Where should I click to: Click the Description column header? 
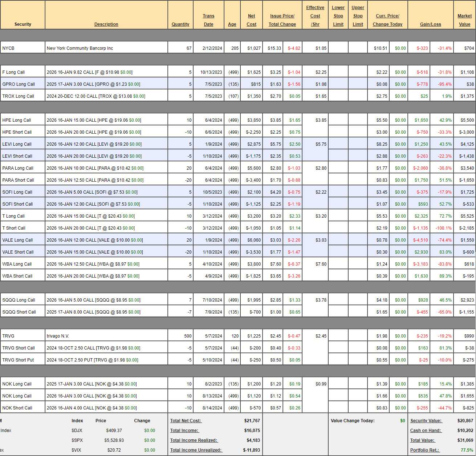[x=106, y=24]
